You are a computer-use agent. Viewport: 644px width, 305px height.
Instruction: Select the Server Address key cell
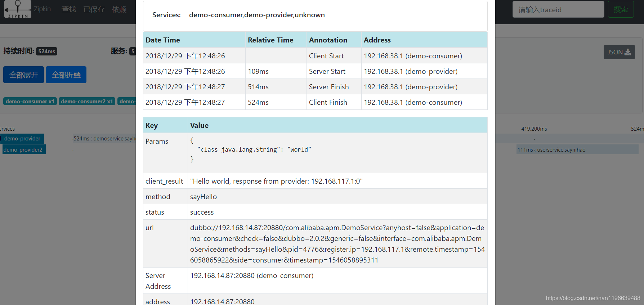coord(165,281)
